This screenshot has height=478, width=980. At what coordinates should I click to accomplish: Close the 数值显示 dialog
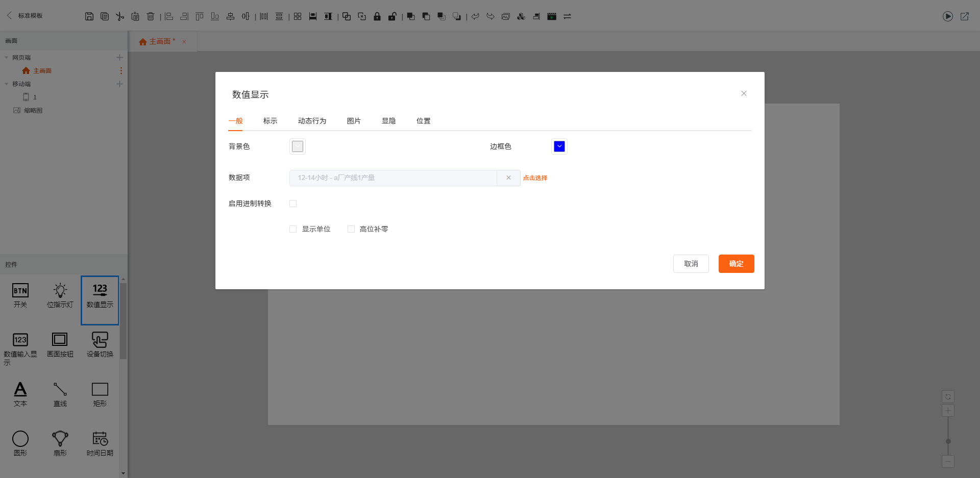pyautogui.click(x=744, y=93)
